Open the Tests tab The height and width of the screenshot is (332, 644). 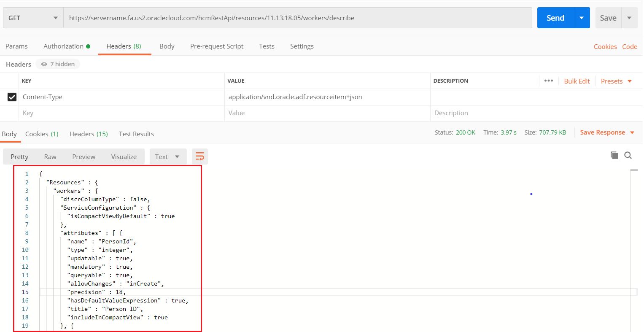tap(267, 46)
